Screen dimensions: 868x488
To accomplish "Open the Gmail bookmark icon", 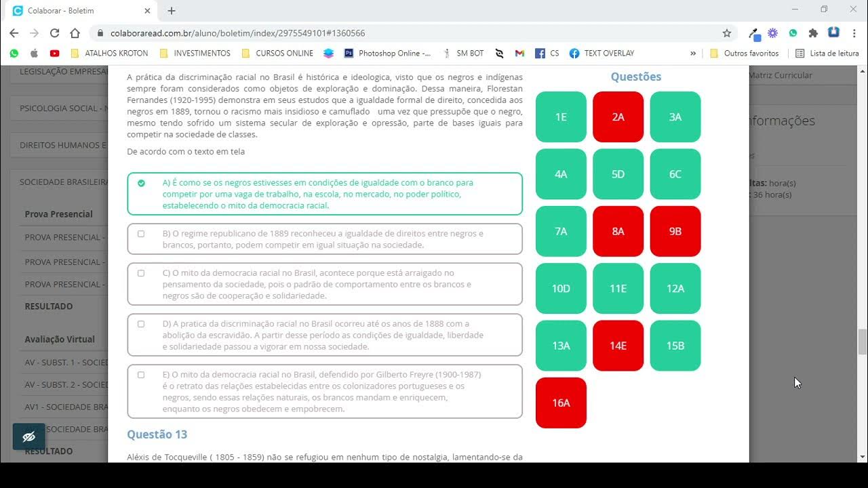I will point(519,53).
